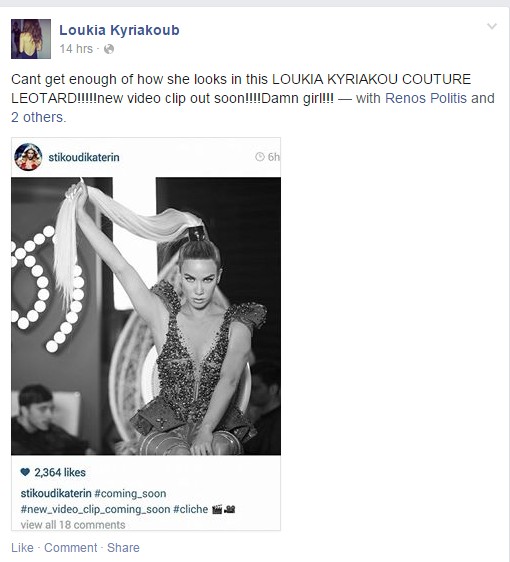Image resolution: width=510 pixels, height=562 pixels.
Task: Like the Facebook post
Action: [x=22, y=548]
